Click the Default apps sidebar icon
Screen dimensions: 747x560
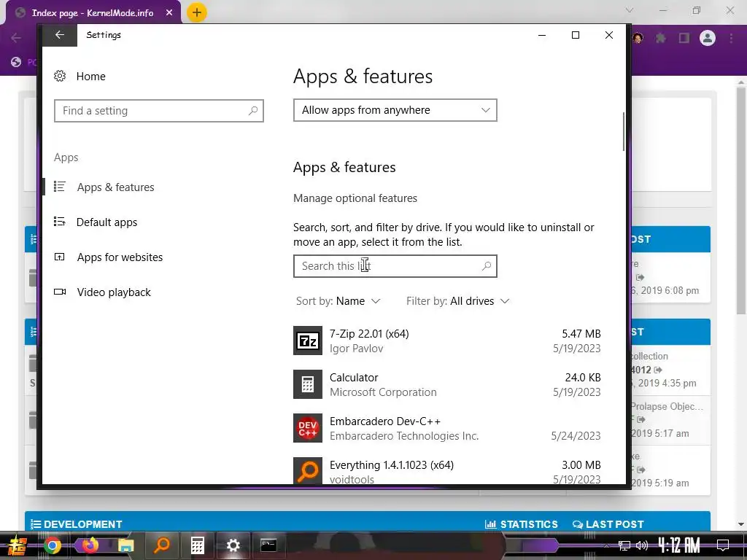[x=60, y=222]
